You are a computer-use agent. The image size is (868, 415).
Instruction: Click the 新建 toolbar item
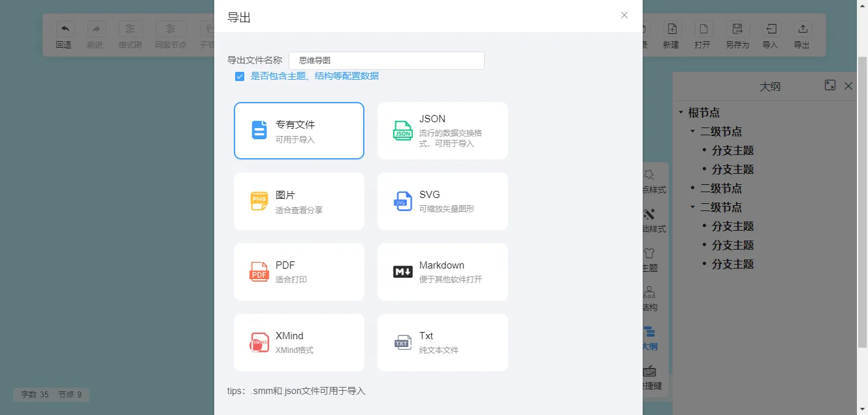coord(671,35)
